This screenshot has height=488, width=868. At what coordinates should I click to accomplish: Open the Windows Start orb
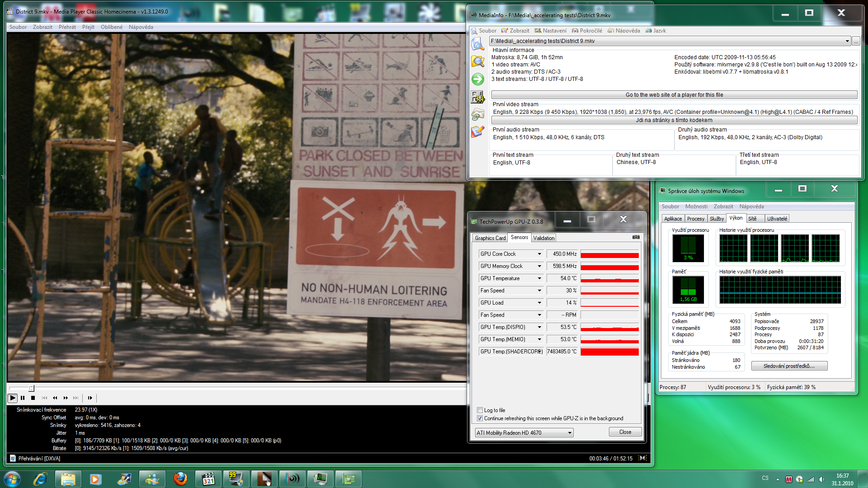point(12,479)
